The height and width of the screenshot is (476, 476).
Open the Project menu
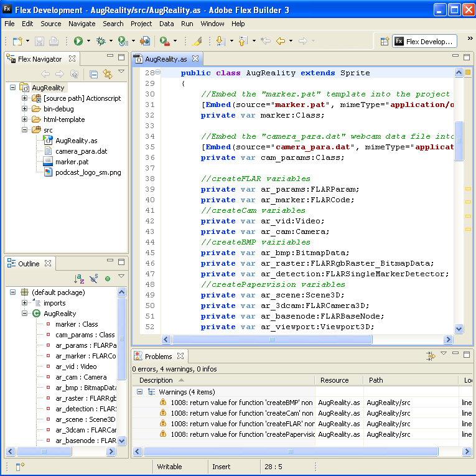(141, 24)
